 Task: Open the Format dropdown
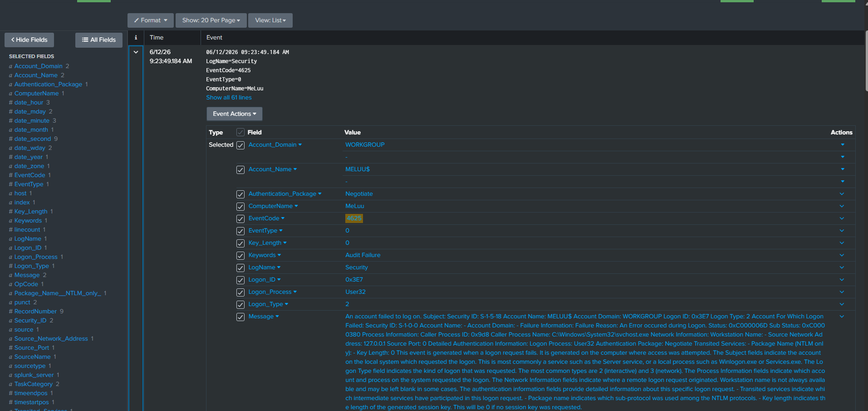click(x=151, y=20)
